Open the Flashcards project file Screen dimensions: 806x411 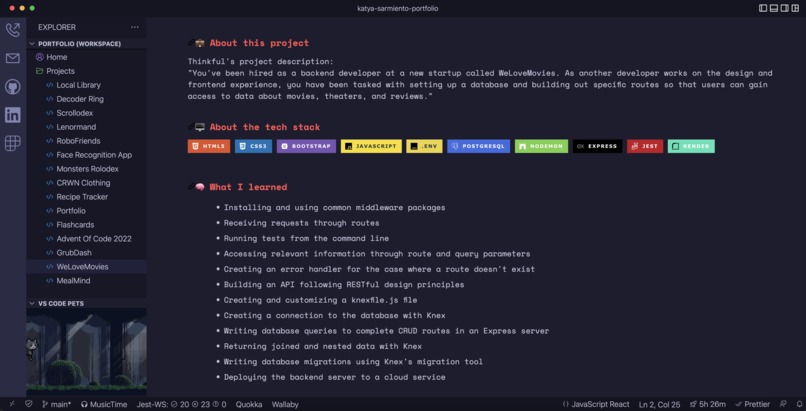(86, 225)
